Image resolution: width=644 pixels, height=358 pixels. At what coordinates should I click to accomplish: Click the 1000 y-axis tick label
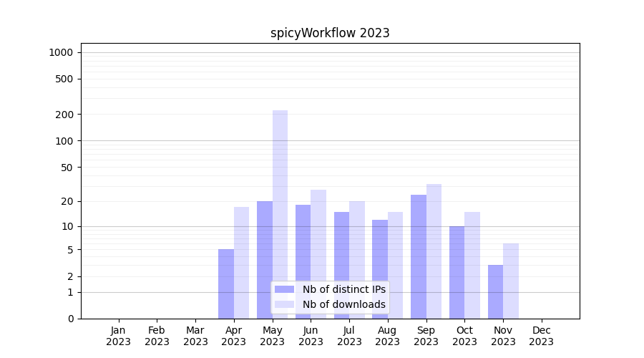point(61,52)
